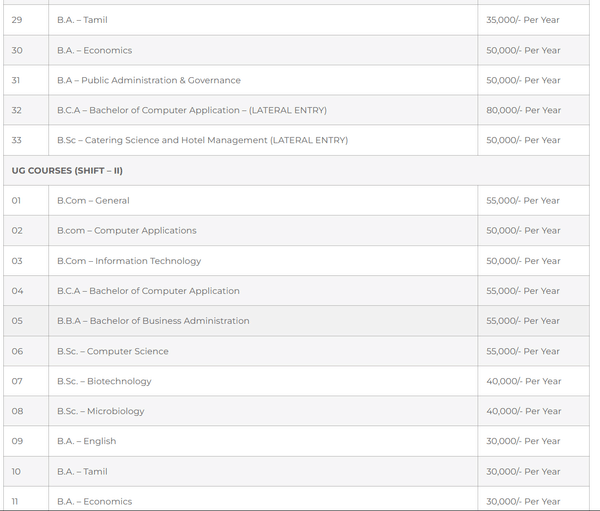Select the 35,000/- Per Year fee cell

click(523, 20)
